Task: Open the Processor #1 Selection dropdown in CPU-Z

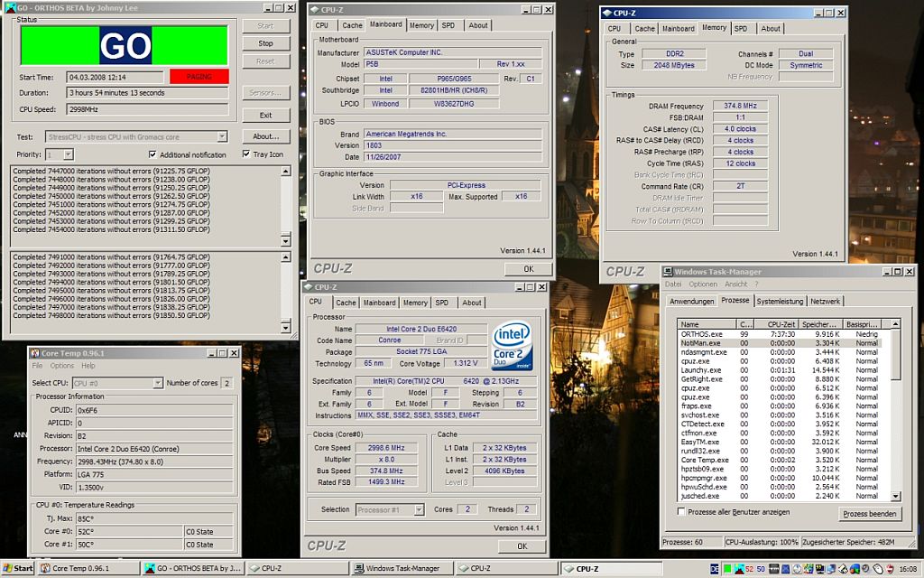Action: 419,509
